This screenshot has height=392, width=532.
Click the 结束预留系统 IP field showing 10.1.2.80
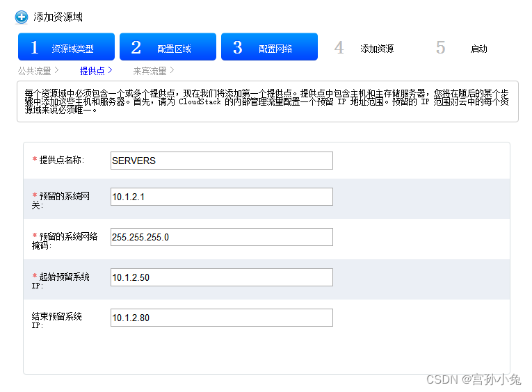(222, 318)
